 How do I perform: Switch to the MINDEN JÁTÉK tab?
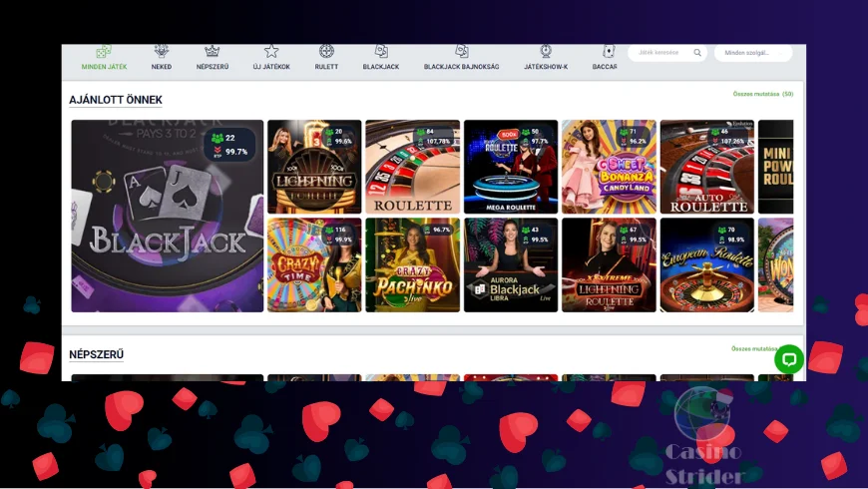coord(104,67)
